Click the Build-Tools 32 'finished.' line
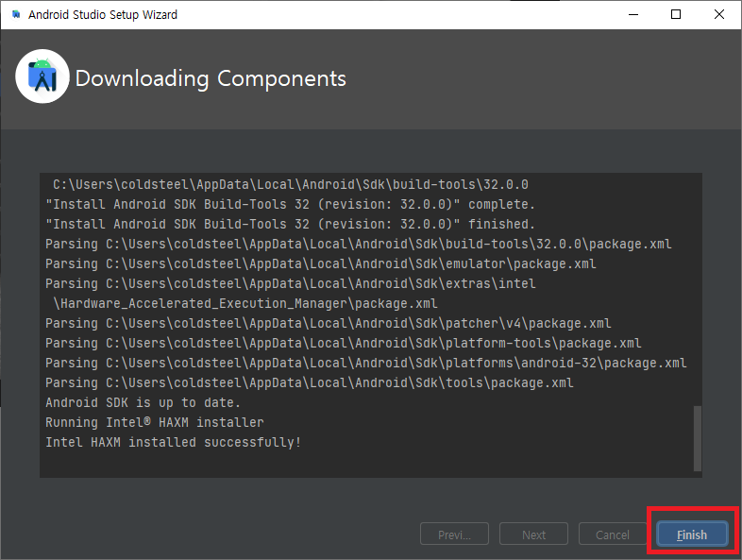742x560 pixels. 290,224
